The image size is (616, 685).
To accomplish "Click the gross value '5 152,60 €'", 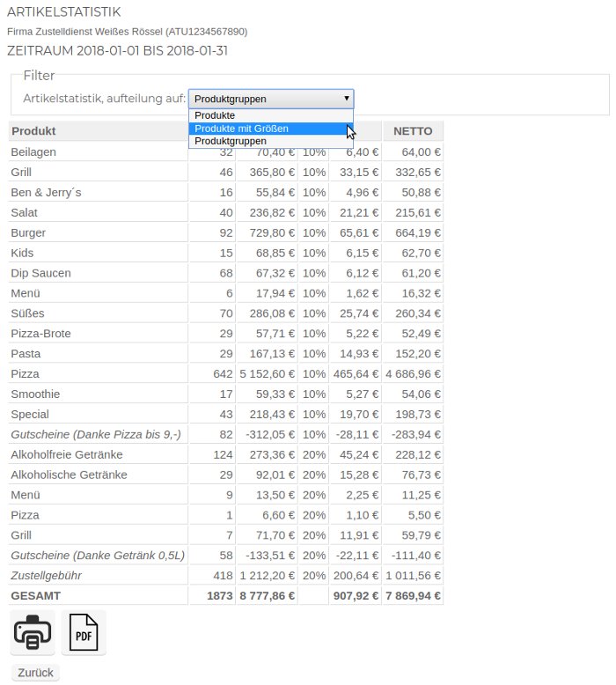I will [268, 374].
